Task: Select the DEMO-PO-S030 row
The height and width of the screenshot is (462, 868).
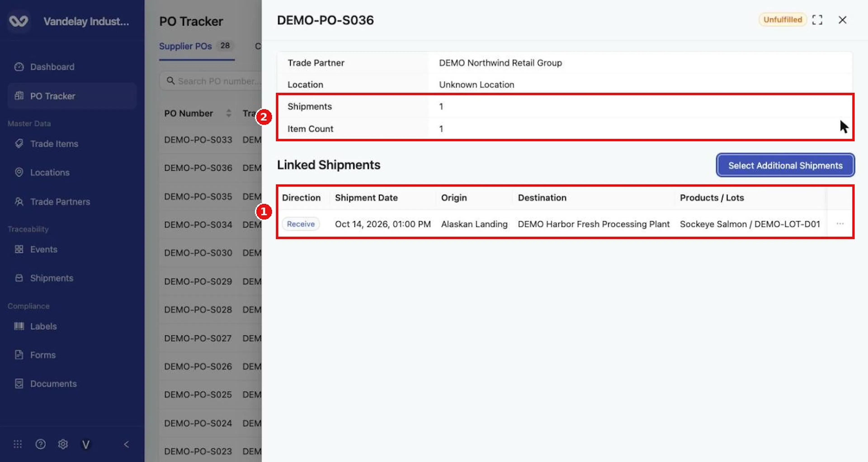Action: tap(210, 253)
